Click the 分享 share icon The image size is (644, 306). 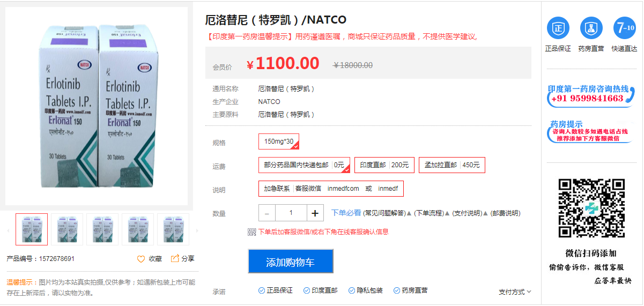pyautogui.click(x=175, y=259)
